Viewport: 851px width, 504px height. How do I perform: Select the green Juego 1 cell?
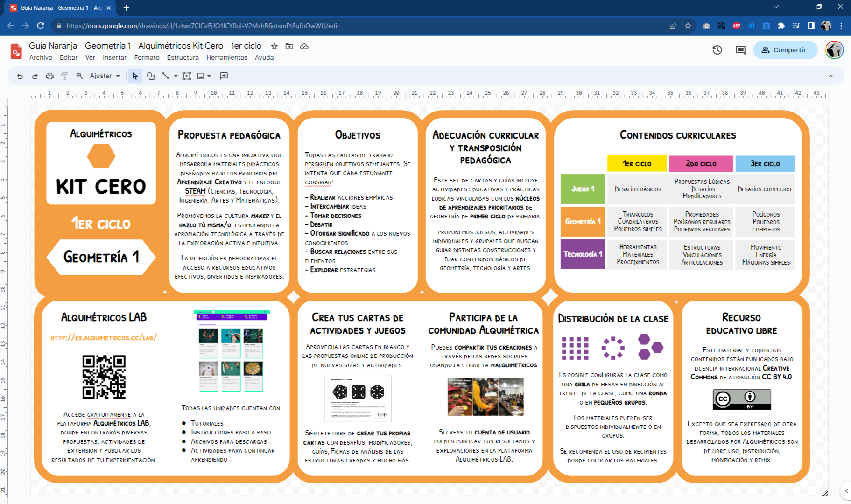(x=583, y=189)
